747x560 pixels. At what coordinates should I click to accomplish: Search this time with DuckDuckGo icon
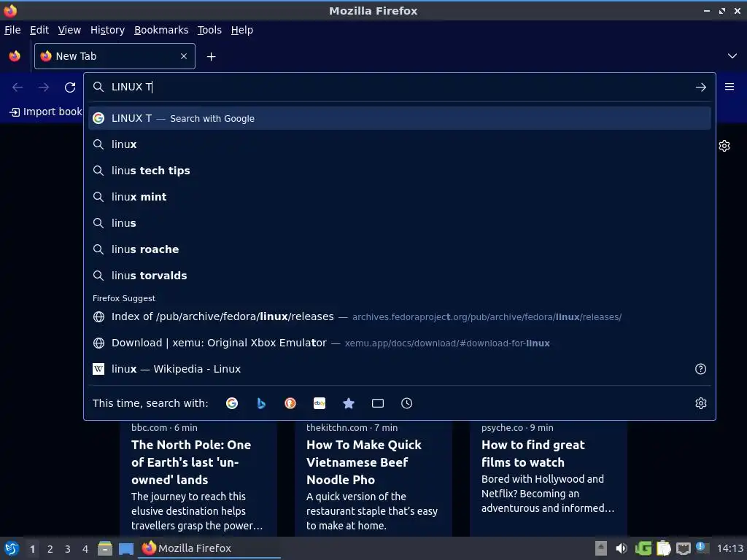(290, 403)
